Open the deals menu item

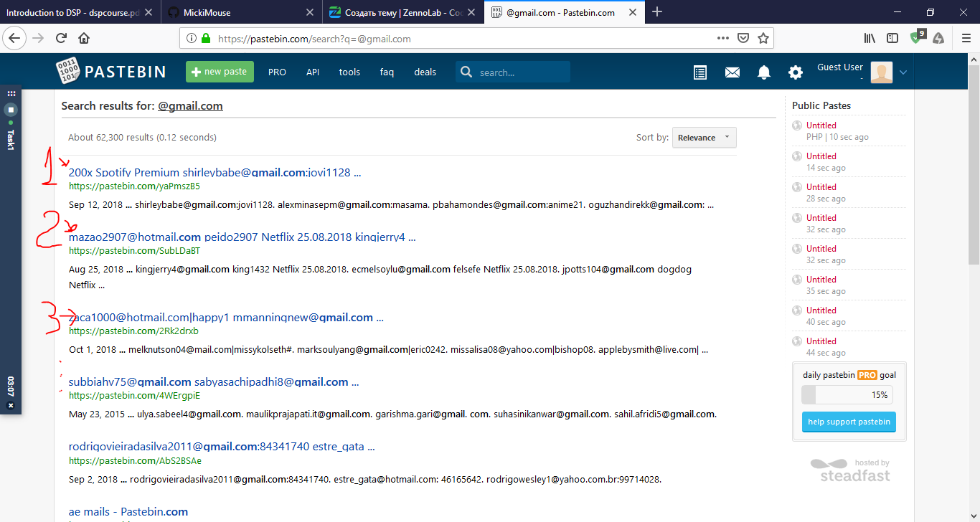pyautogui.click(x=425, y=72)
